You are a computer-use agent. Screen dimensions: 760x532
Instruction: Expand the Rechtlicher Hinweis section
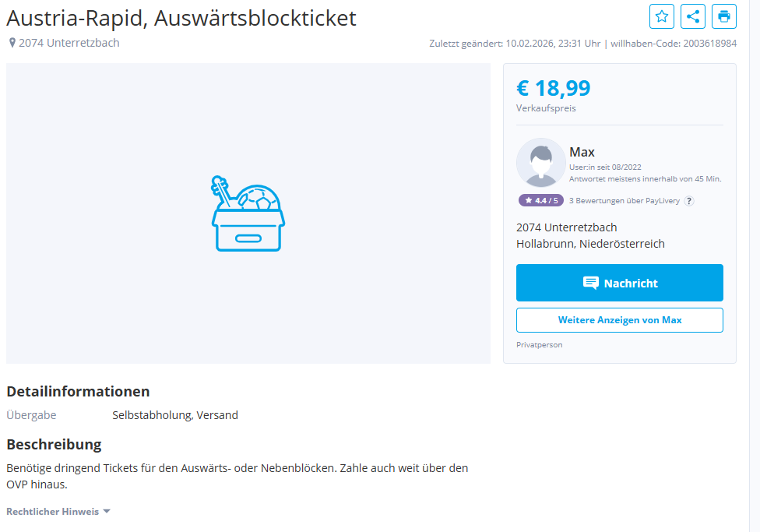click(53, 512)
